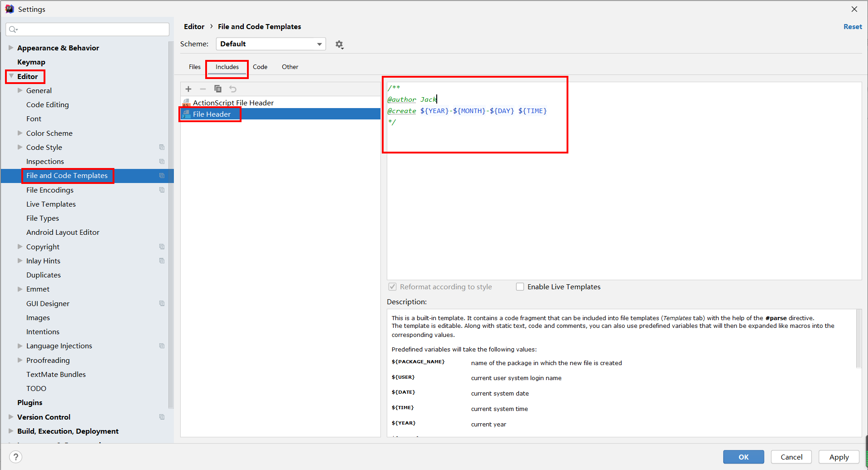The width and height of the screenshot is (868, 470).
Task: Click the Editor breadcrumb
Action: coord(194,27)
